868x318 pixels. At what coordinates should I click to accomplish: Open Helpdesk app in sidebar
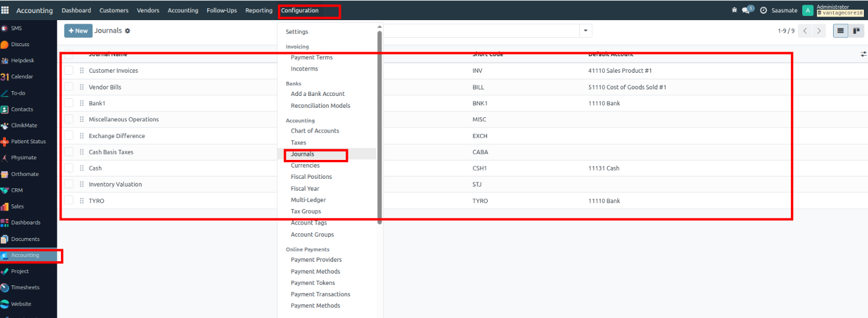[22, 60]
